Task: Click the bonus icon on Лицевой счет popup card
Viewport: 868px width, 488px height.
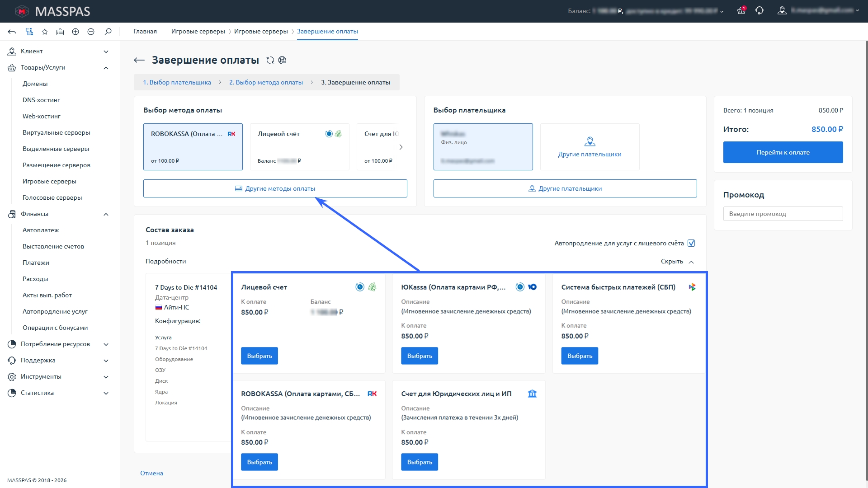Action: 372,287
